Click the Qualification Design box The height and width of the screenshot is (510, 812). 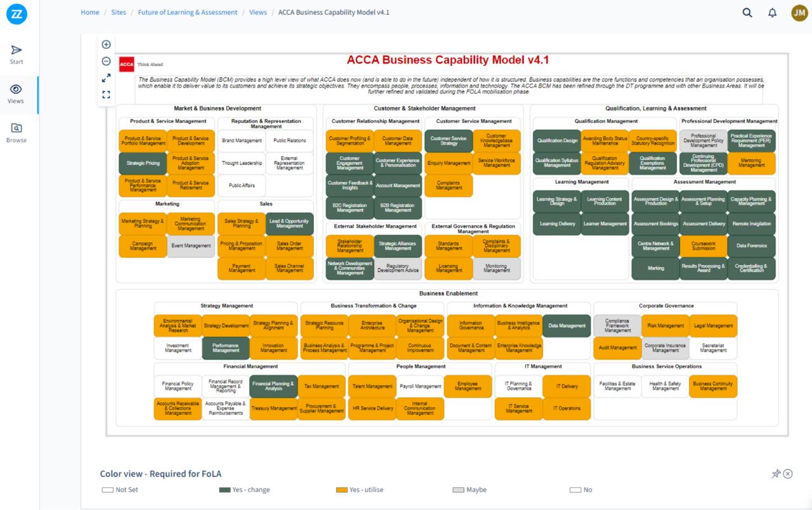[x=557, y=141]
